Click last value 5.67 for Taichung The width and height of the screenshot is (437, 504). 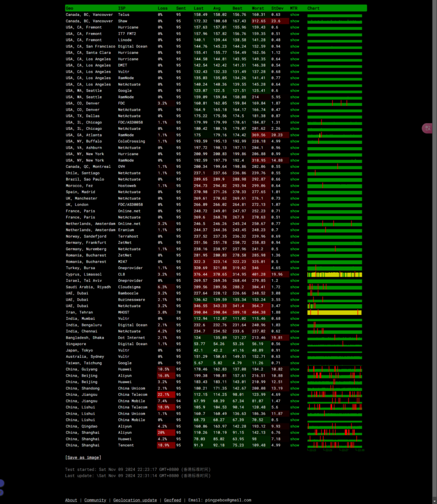coord(198,363)
